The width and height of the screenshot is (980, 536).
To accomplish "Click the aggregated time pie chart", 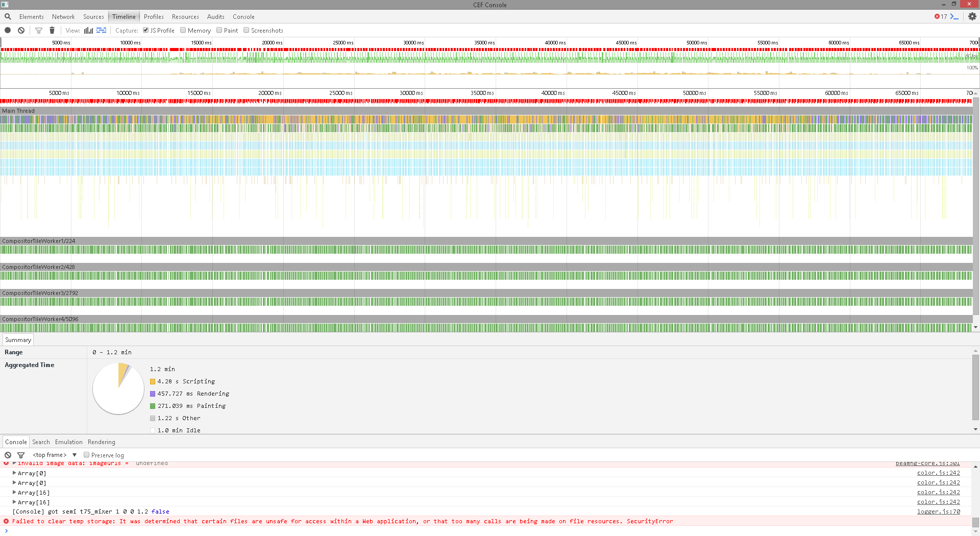I will click(118, 388).
